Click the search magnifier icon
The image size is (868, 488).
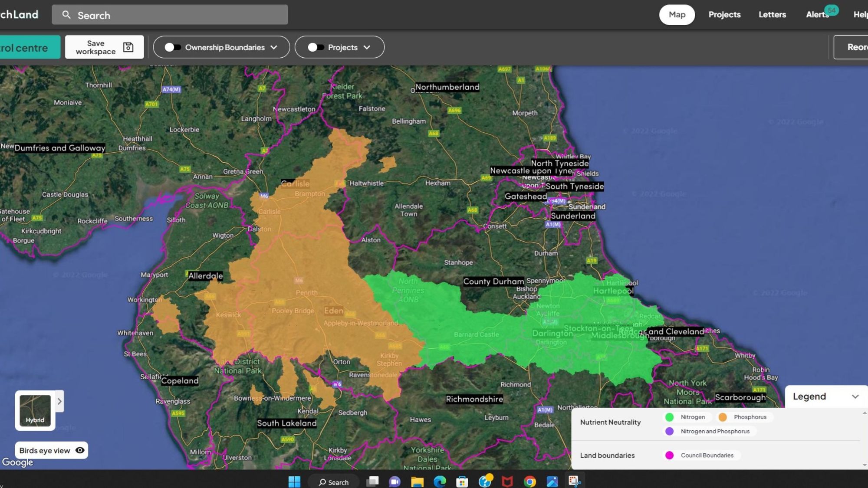66,15
